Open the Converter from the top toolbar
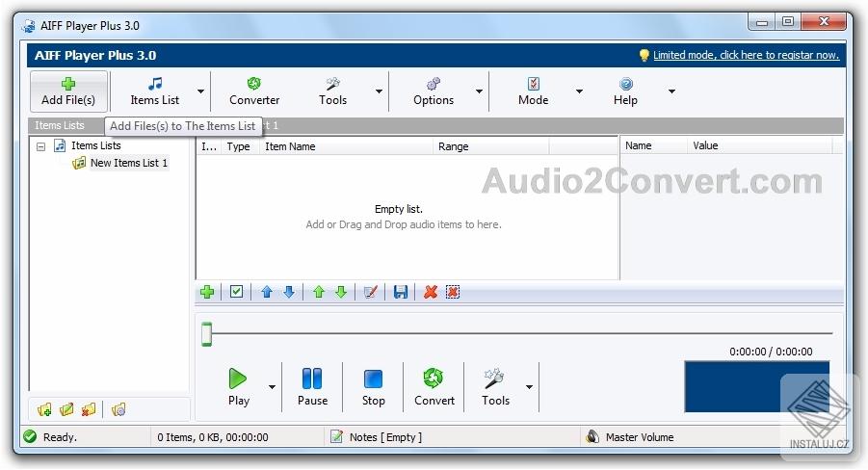868x470 pixels. pos(254,91)
